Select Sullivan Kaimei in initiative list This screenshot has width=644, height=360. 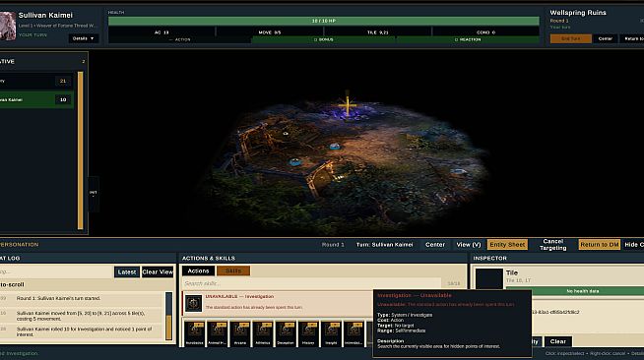tap(36, 99)
